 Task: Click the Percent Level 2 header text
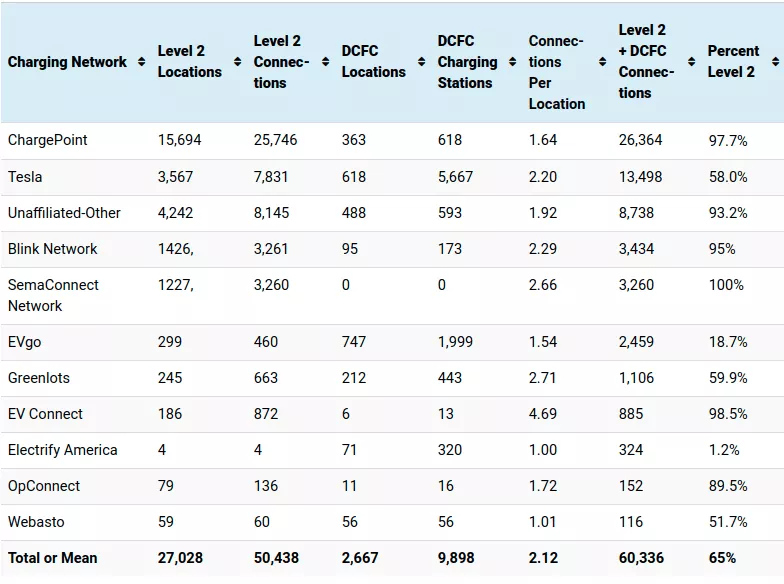pos(733,62)
